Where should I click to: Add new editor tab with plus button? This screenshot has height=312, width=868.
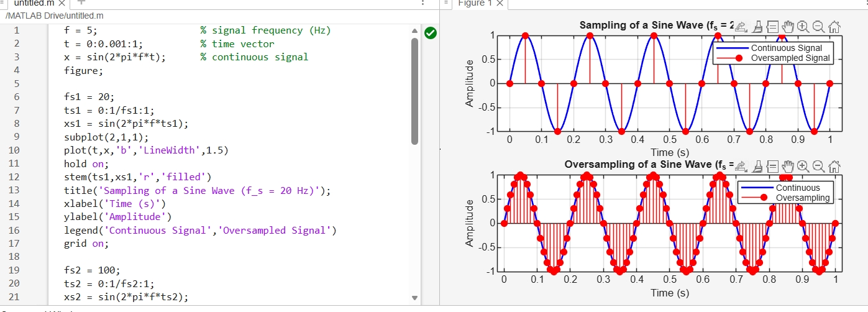coord(81,3)
